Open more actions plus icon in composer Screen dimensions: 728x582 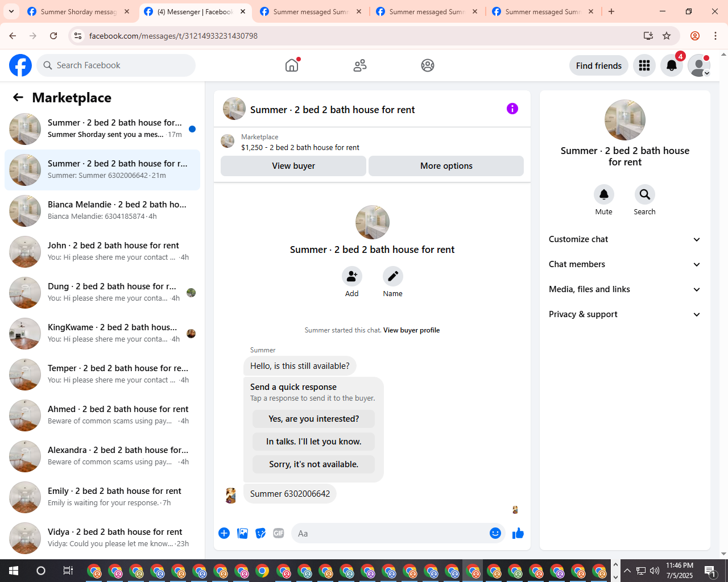(x=224, y=533)
